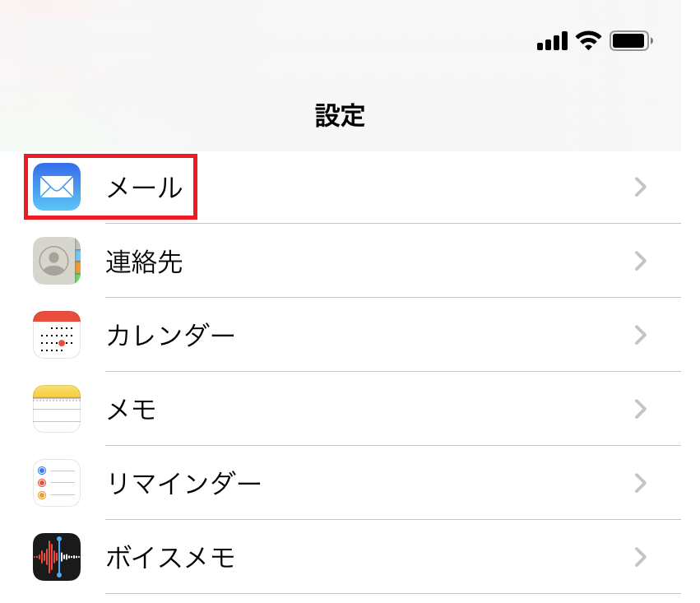Select the リマインダー text label
This screenshot has width=700, height=603.
click(x=183, y=484)
